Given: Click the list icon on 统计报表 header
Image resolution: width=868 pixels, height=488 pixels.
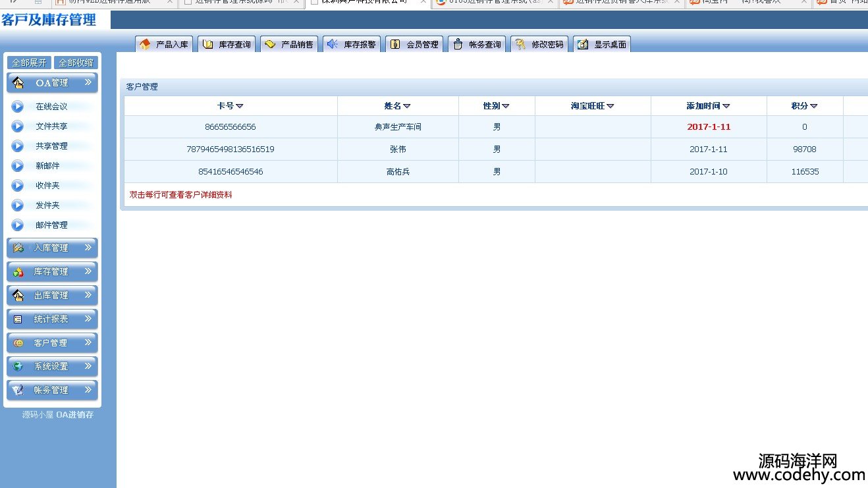Looking at the screenshot, I should [18, 319].
